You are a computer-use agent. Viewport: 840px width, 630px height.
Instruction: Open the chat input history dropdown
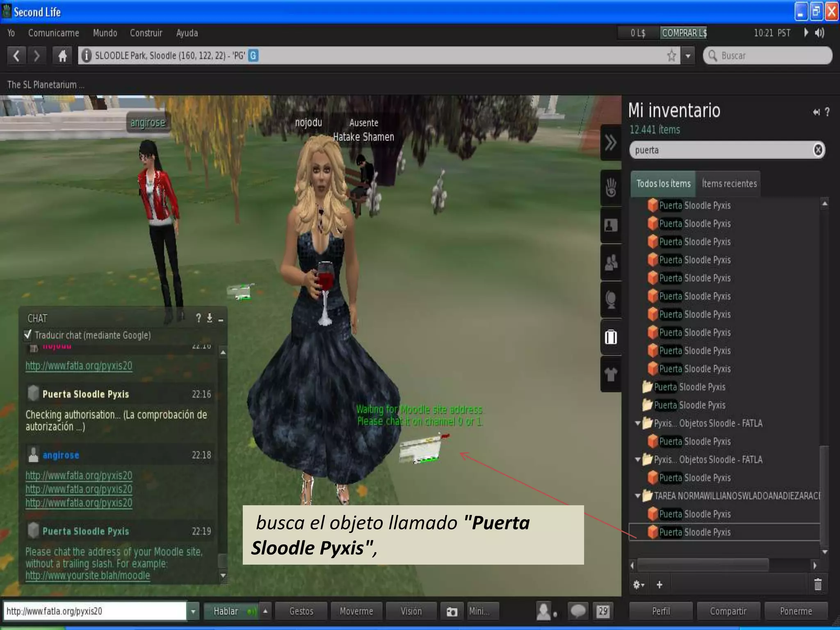pyautogui.click(x=193, y=612)
